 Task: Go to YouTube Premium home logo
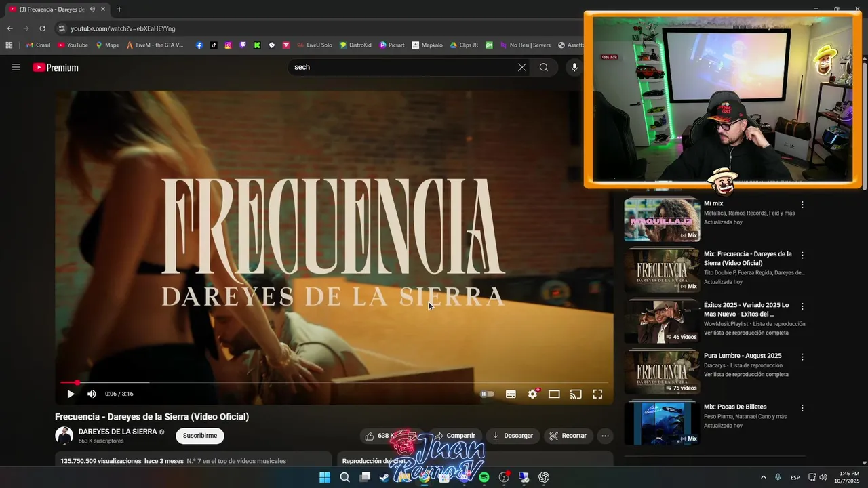click(x=56, y=68)
